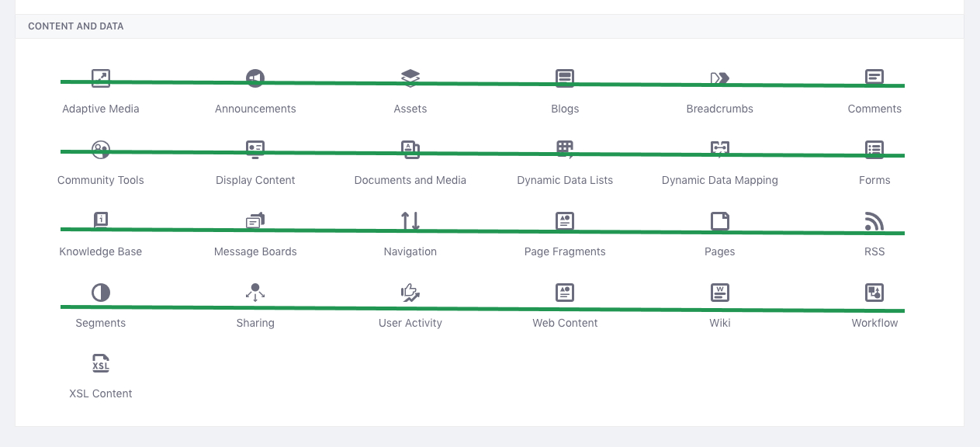Screen dimensions: 980x447
Task: Open the Sharing icon
Action: point(255,293)
